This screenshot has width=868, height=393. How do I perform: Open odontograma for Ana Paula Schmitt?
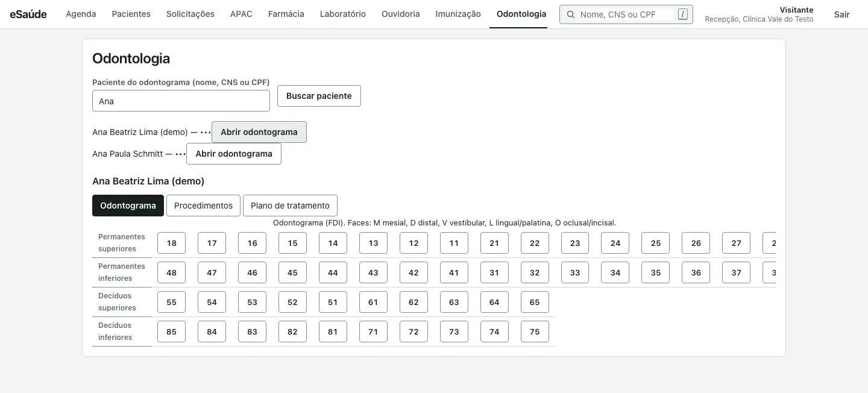point(234,154)
